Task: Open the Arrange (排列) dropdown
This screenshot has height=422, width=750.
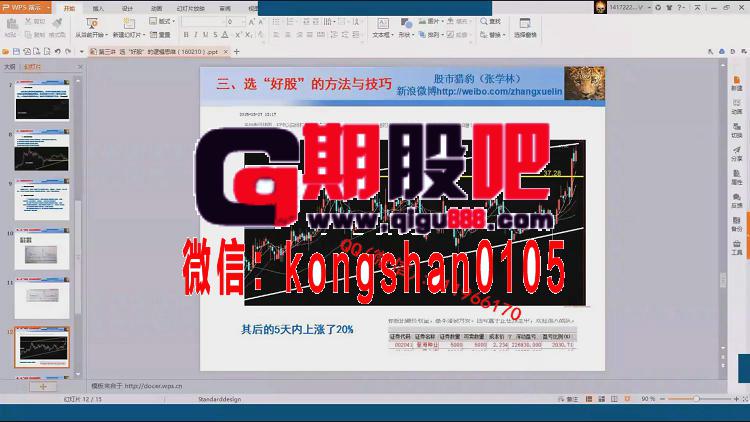Action: [x=431, y=34]
